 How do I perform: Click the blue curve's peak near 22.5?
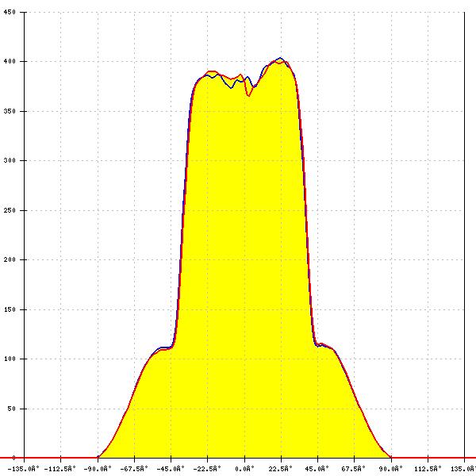tap(280, 58)
